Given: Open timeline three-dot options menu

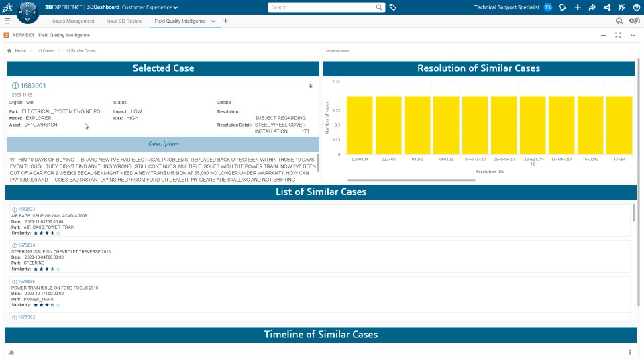Looking at the screenshot, I should 630,352.
